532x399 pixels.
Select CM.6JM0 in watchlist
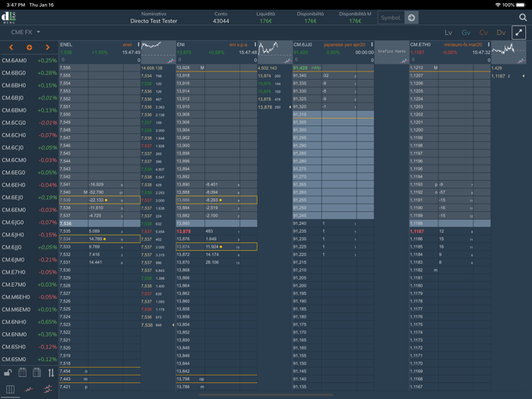[29, 260]
